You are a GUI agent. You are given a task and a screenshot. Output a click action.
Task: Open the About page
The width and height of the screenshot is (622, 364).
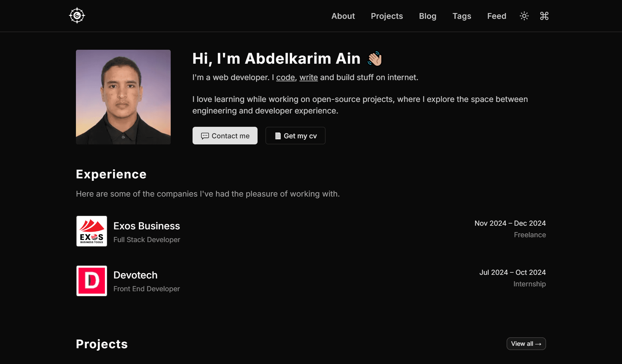click(x=343, y=16)
